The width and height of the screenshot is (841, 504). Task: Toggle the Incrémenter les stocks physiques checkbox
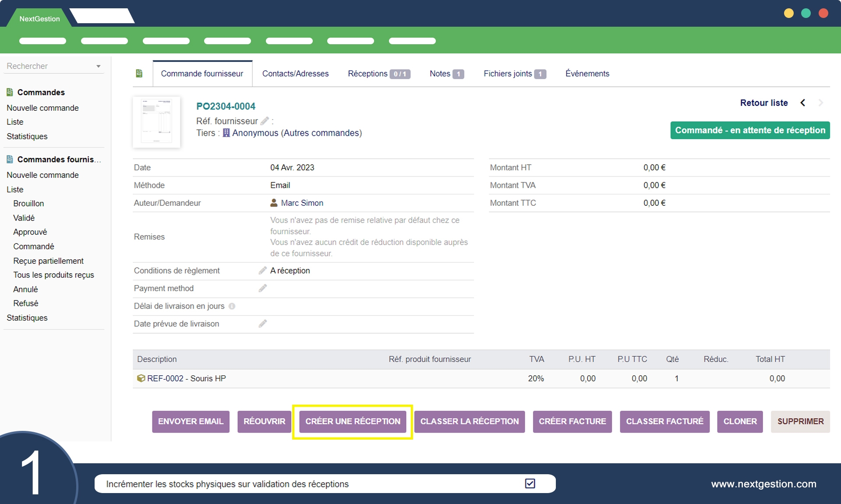point(530,483)
